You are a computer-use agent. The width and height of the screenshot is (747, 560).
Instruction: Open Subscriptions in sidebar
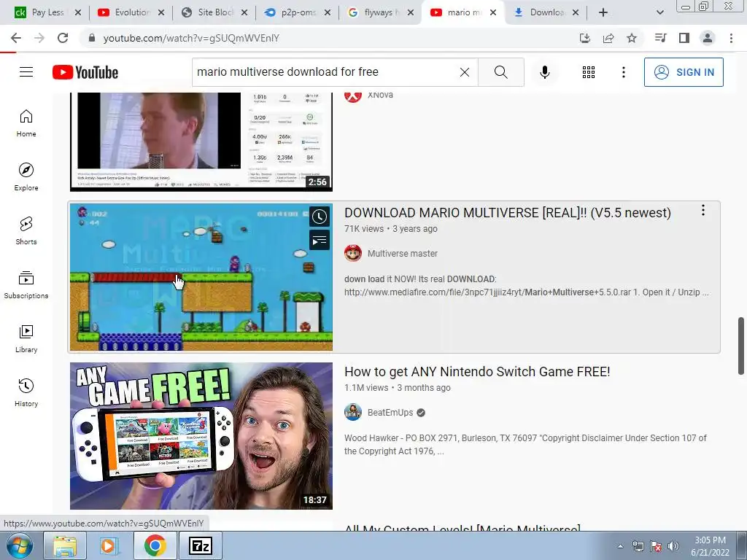pyautogui.click(x=26, y=285)
